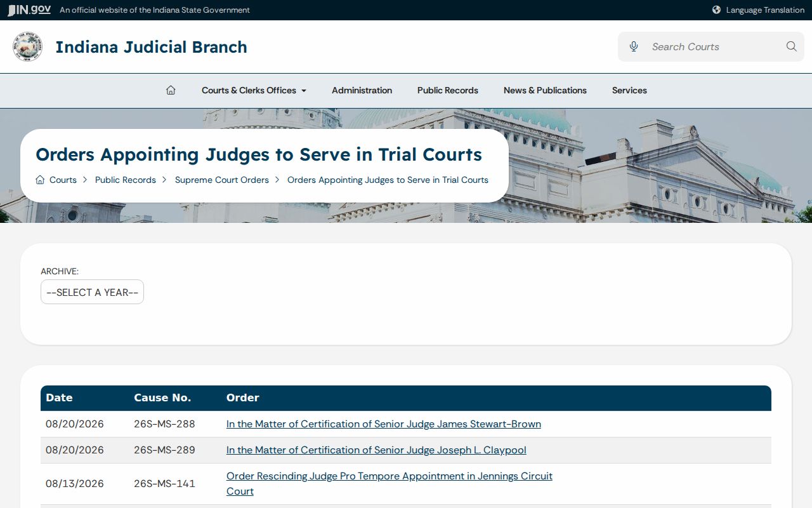This screenshot has height=508, width=812.
Task: Click the Indiana Judicial Branch title link
Action: click(x=151, y=47)
